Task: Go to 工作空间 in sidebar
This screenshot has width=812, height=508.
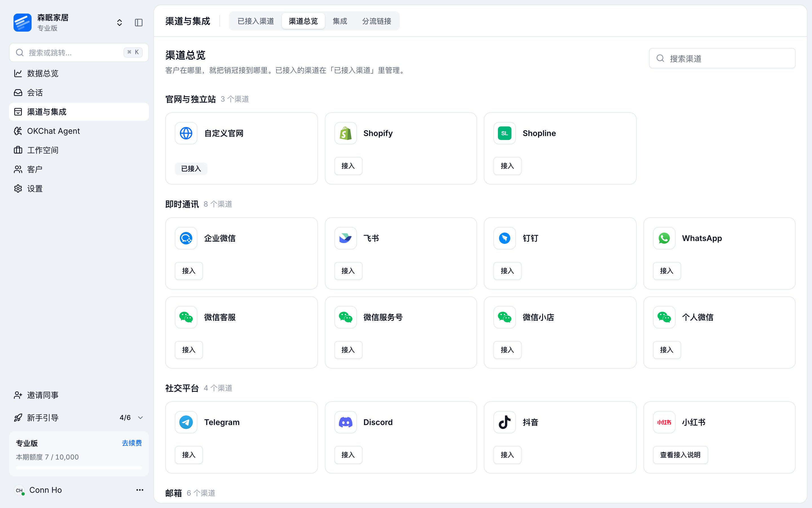Action: 79,150
